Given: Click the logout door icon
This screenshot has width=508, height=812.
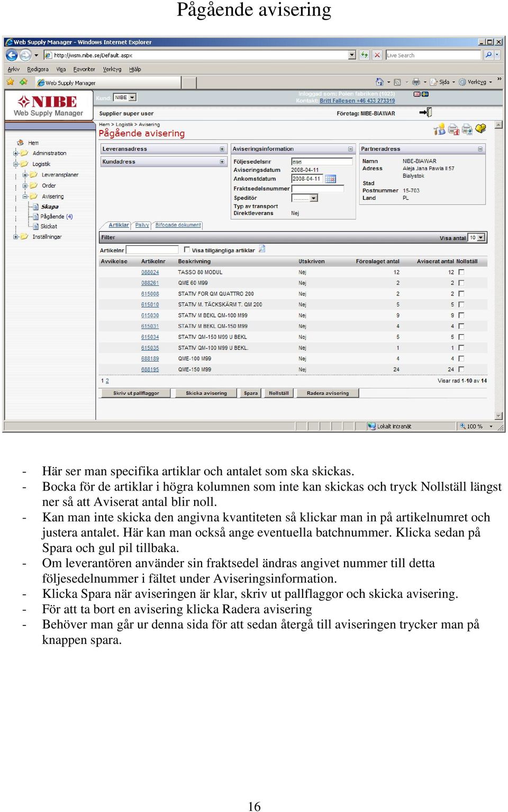Looking at the screenshot, I should tap(426, 112).
